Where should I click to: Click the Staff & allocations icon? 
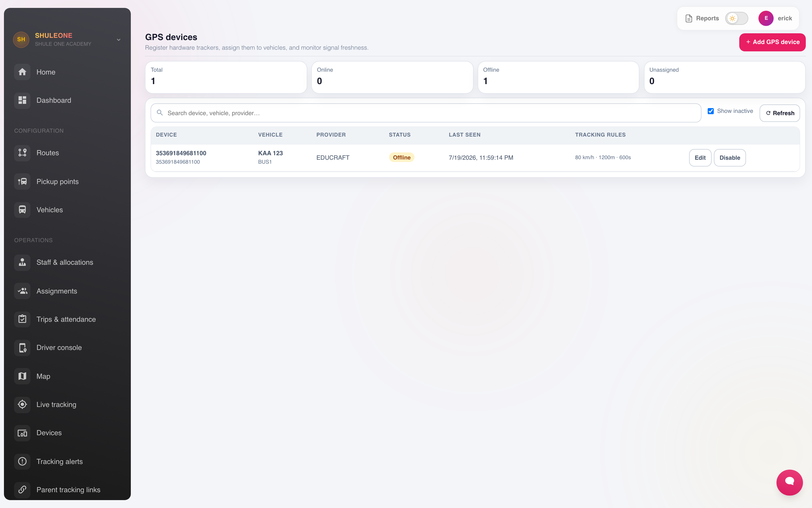22,262
